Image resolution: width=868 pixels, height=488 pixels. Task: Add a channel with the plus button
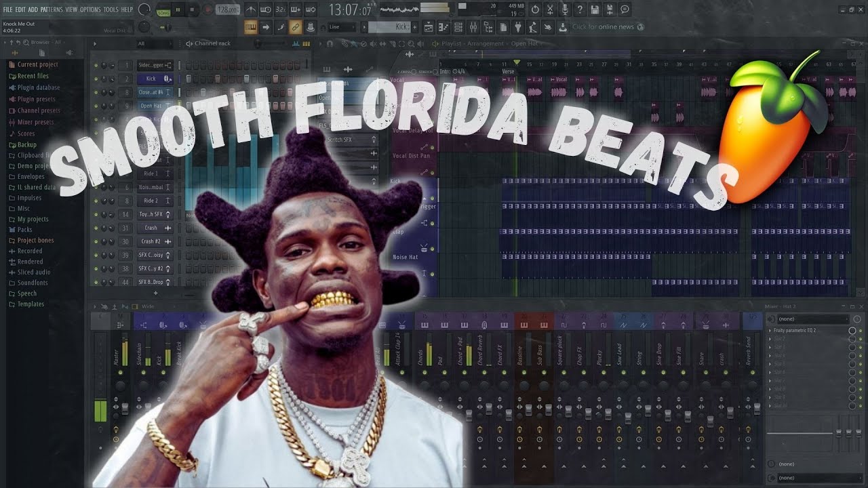(155, 293)
